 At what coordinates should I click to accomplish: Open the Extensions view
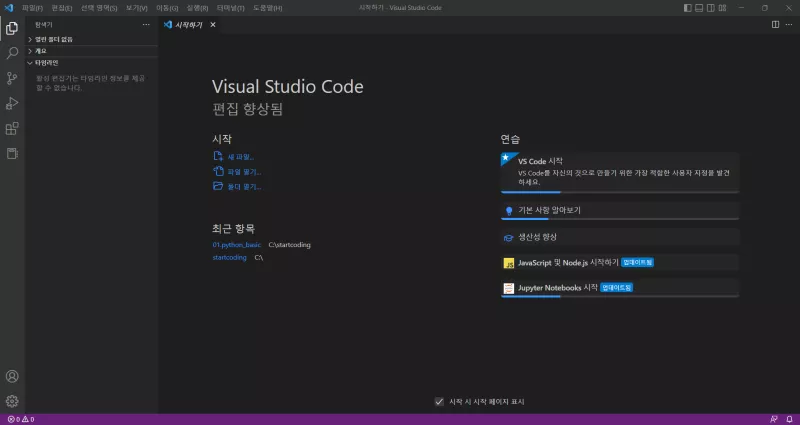tap(12, 129)
